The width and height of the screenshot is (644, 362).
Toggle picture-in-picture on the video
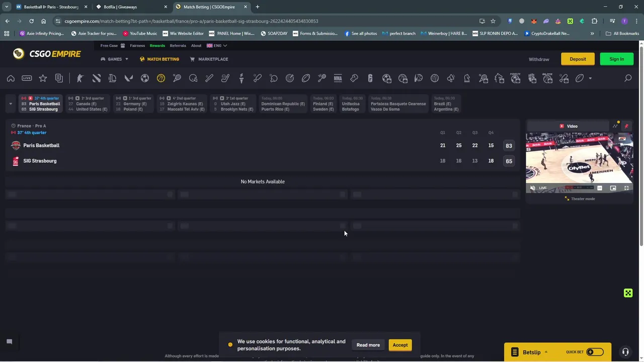pyautogui.click(x=613, y=188)
